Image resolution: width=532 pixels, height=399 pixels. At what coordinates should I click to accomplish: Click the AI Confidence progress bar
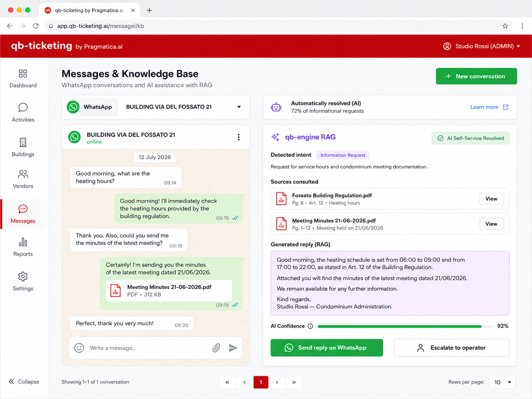tap(405, 326)
